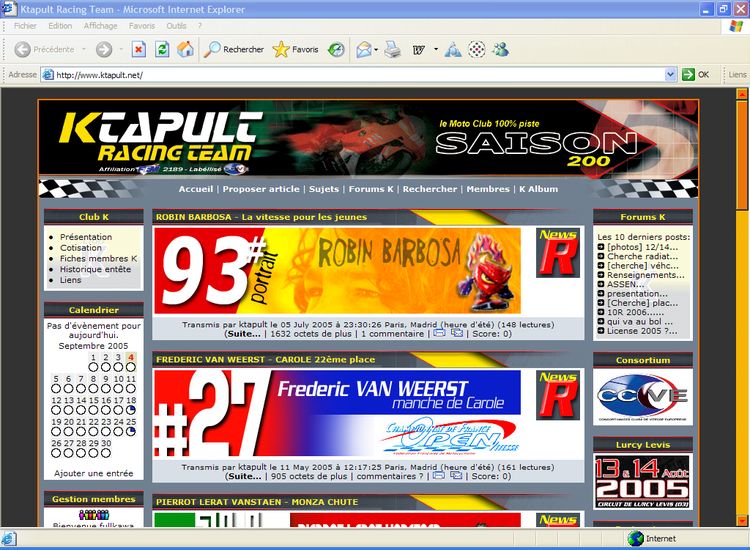Image resolution: width=750 pixels, height=550 pixels.
Task: Open the Rechercher search tool
Action: tap(234, 49)
